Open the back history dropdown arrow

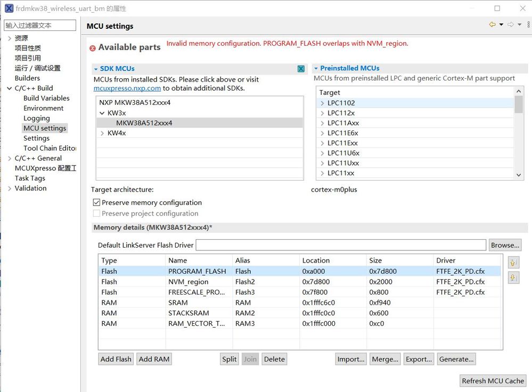point(501,25)
